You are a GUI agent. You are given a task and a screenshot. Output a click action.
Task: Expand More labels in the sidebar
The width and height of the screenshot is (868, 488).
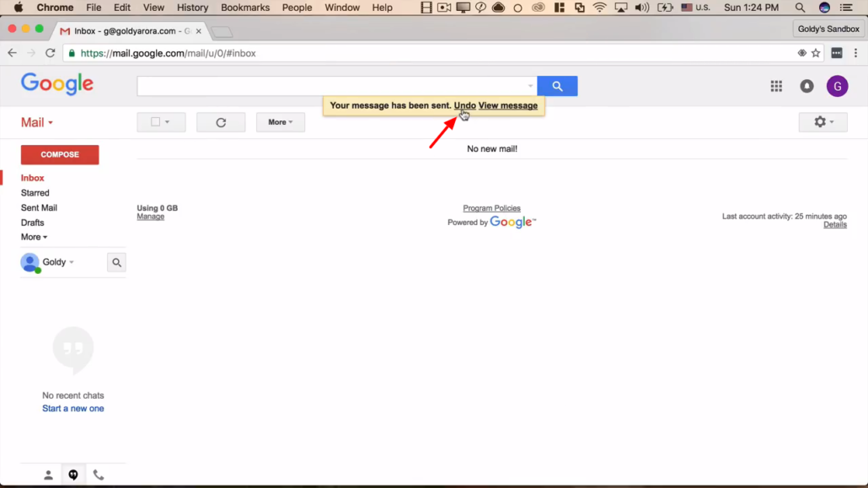34,237
